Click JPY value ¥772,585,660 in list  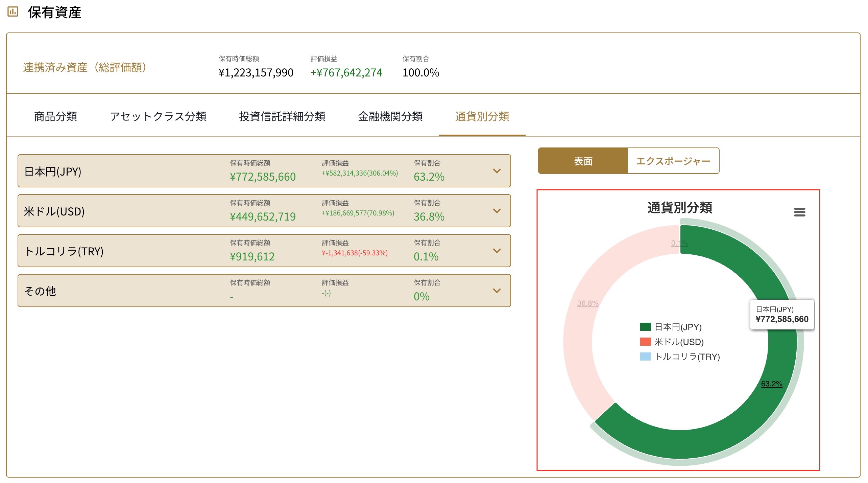pyautogui.click(x=263, y=177)
